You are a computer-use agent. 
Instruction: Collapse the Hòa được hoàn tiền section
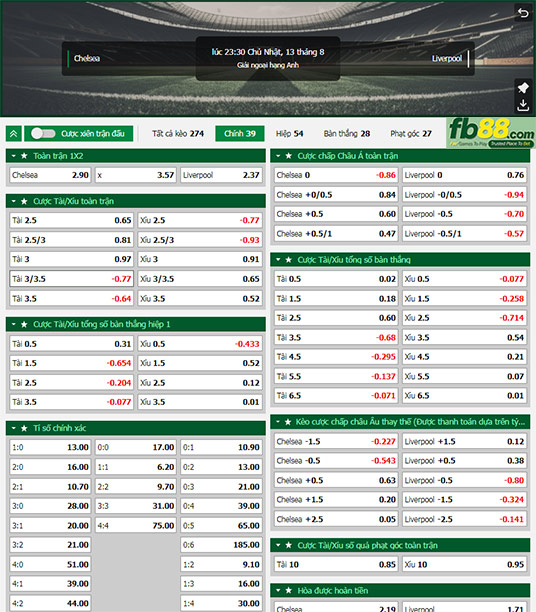click(x=278, y=591)
